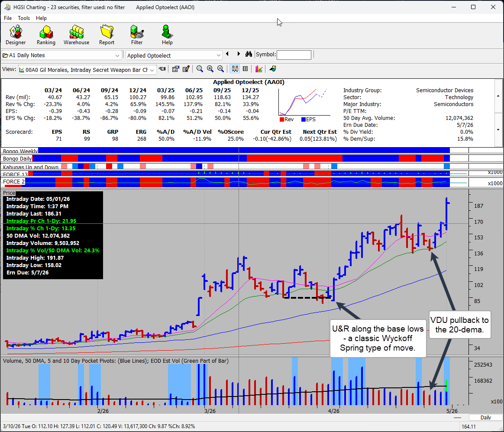Click the Price panel label

point(9,193)
